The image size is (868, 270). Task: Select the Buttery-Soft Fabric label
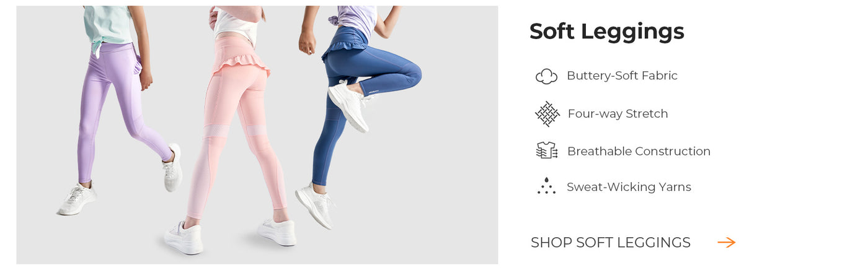pyautogui.click(x=622, y=76)
